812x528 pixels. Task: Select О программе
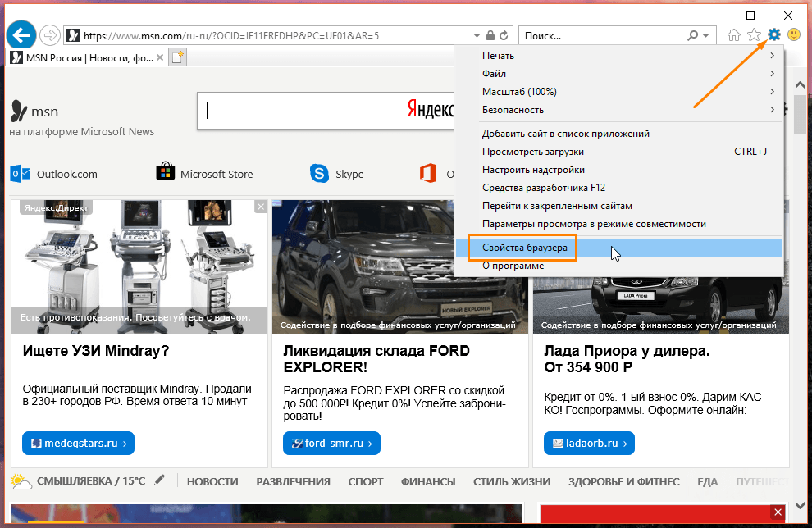pos(619,266)
